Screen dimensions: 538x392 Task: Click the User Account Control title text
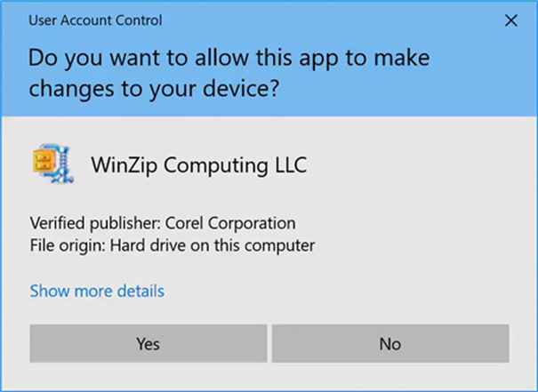[x=95, y=20]
